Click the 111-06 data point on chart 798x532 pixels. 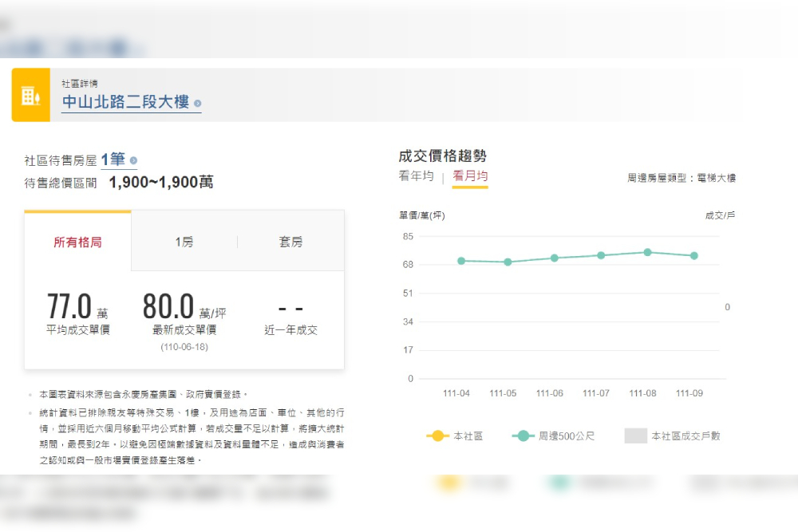click(x=555, y=258)
